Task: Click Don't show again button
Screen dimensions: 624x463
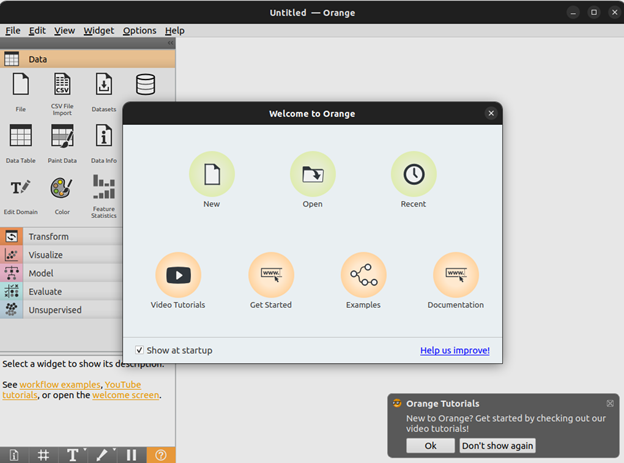Action: coord(497,445)
